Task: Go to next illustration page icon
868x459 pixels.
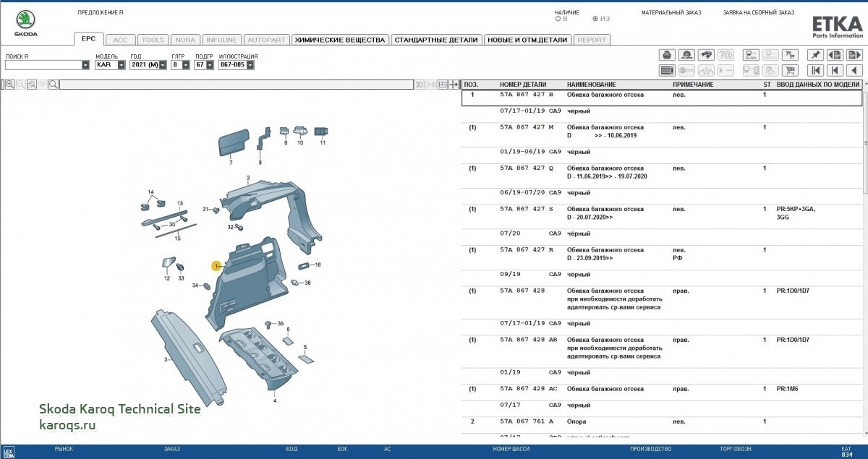Action: click(855, 55)
